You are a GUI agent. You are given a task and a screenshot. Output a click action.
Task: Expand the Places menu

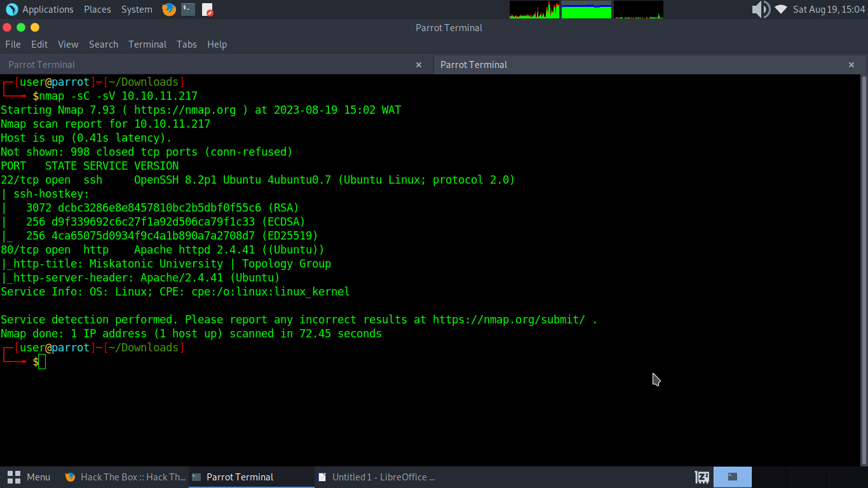97,10
